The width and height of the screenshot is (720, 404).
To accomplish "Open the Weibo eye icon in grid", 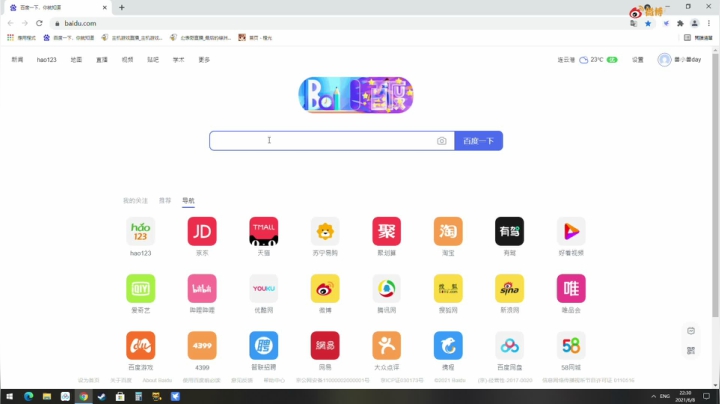I will click(x=325, y=288).
